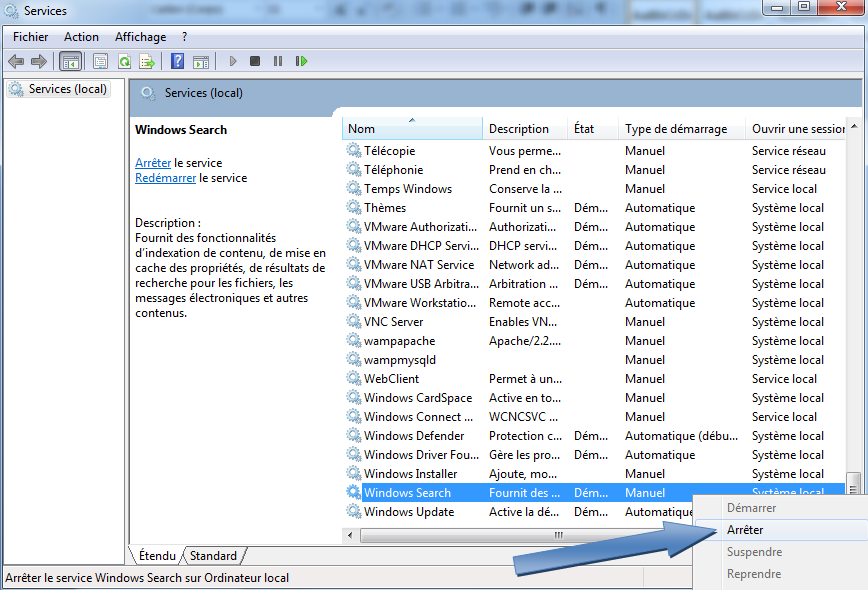
Task: Open the Fichier menu
Action: click(x=30, y=37)
